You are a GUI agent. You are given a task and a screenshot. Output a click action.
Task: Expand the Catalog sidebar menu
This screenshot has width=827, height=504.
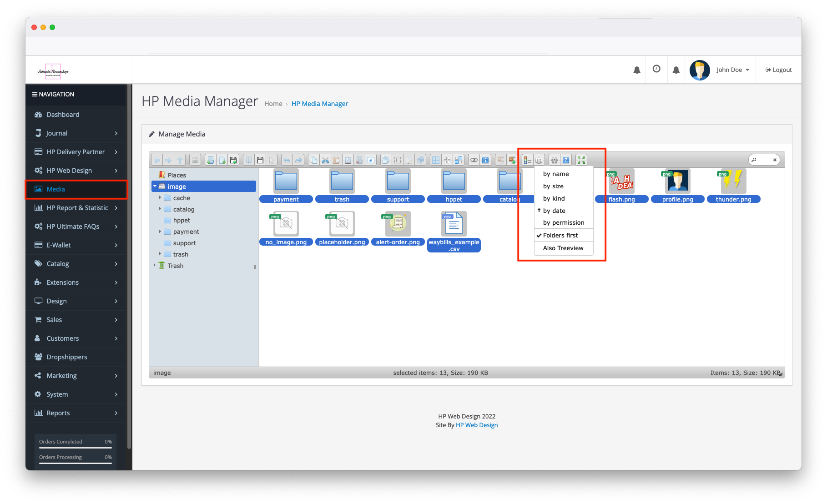click(76, 264)
